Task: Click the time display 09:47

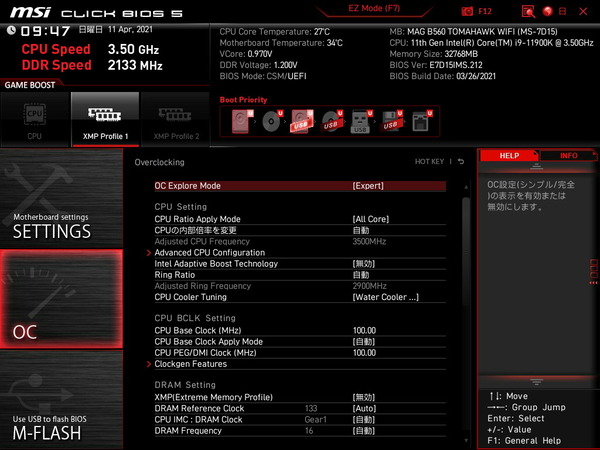Action: click(45, 31)
